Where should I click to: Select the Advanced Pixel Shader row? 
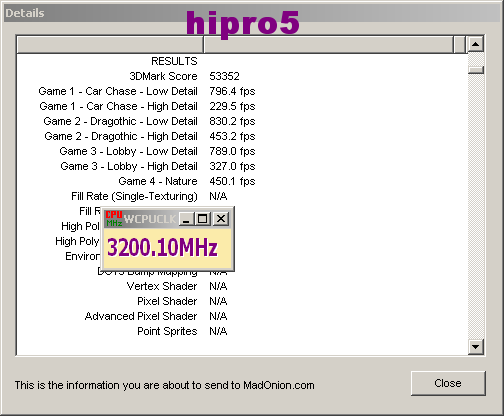(x=141, y=316)
